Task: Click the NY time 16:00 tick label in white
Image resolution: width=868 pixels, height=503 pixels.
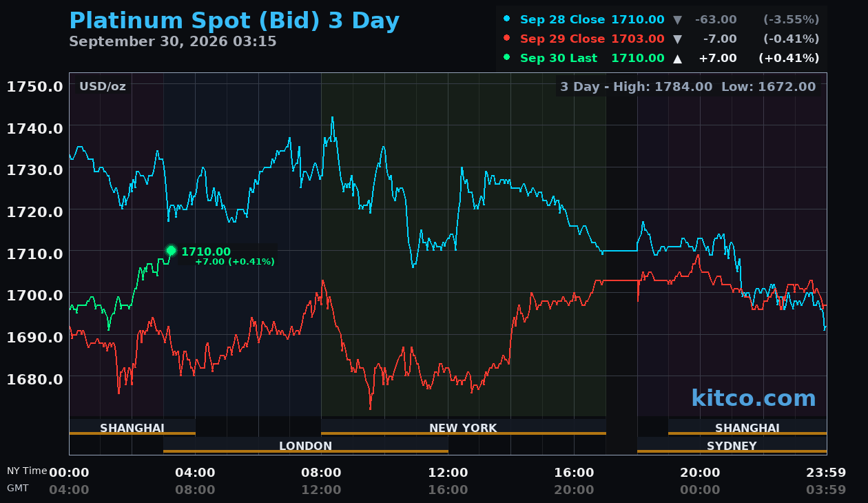Action: pyautogui.click(x=574, y=473)
